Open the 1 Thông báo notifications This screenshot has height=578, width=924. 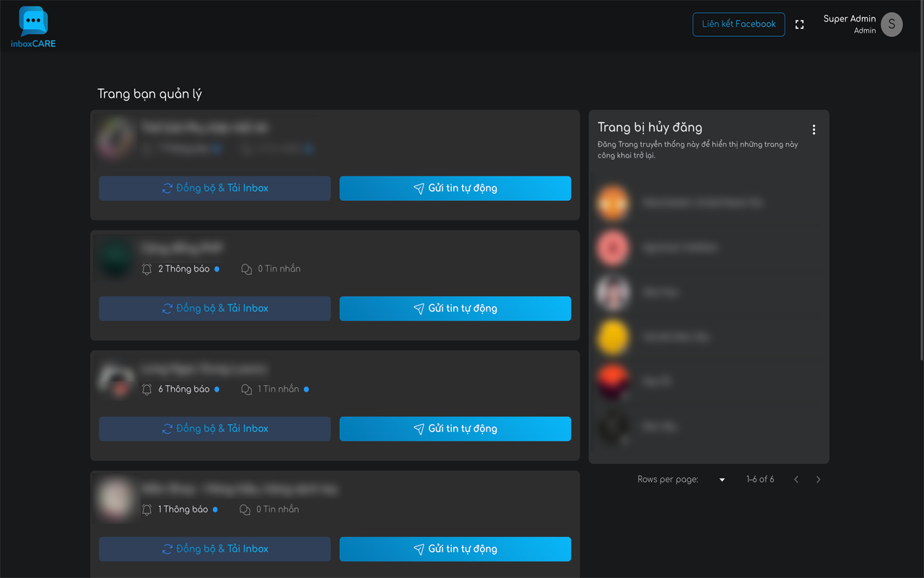183,509
